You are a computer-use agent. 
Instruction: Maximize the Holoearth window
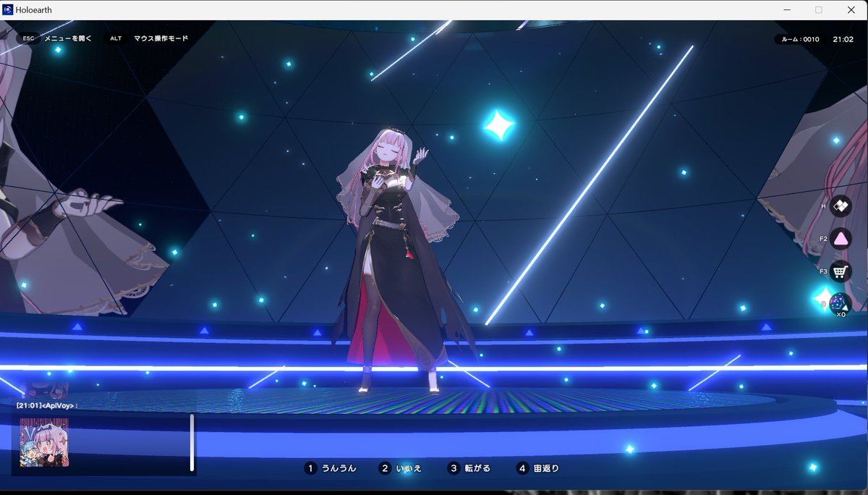tap(819, 10)
